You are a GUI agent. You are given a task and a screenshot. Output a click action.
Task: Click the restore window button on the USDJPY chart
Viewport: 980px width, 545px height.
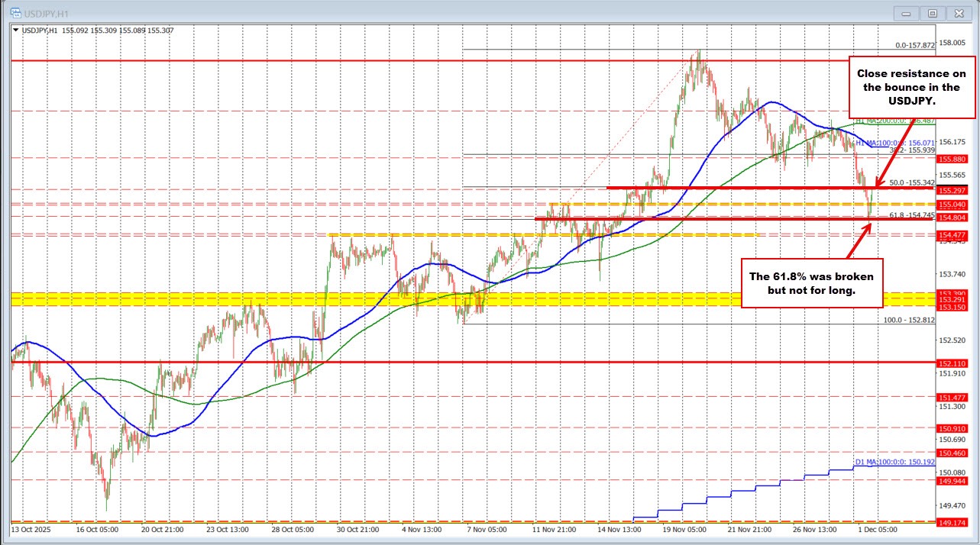point(932,13)
